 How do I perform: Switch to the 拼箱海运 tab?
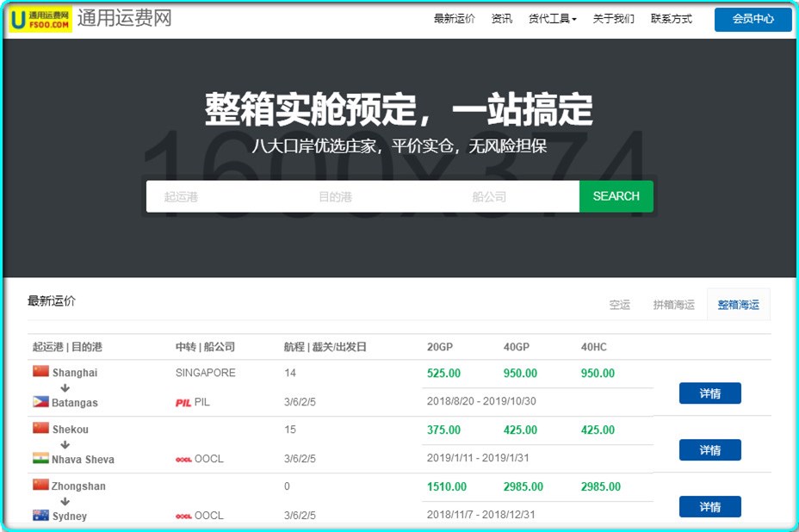click(672, 303)
